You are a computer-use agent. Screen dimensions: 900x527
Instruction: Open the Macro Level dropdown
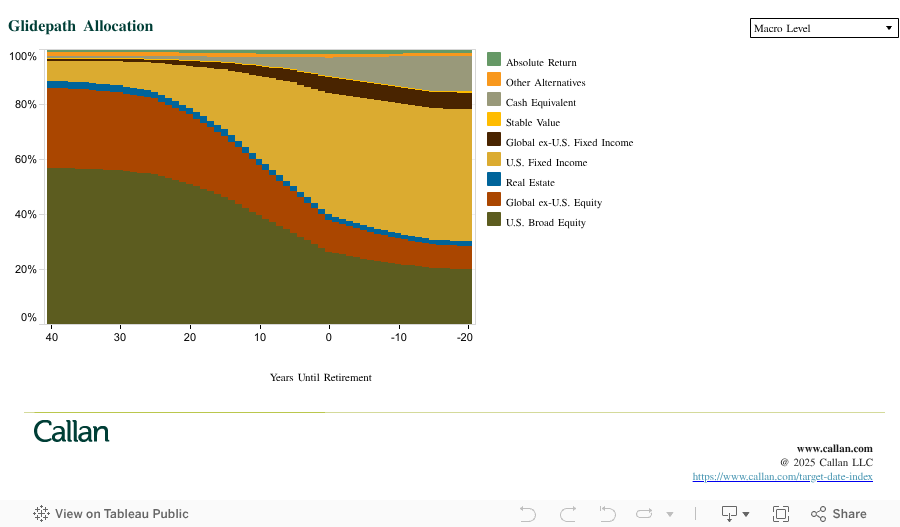tap(824, 28)
